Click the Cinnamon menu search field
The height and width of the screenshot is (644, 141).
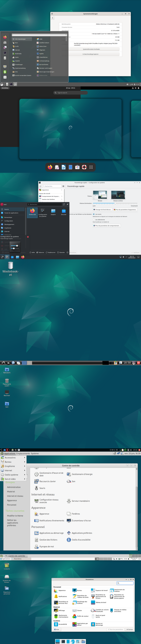(39, 35)
